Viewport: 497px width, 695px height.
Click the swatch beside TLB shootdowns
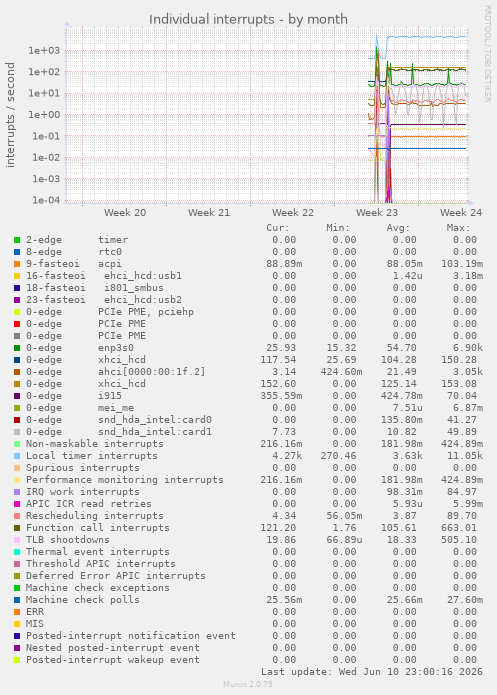(x=17, y=539)
